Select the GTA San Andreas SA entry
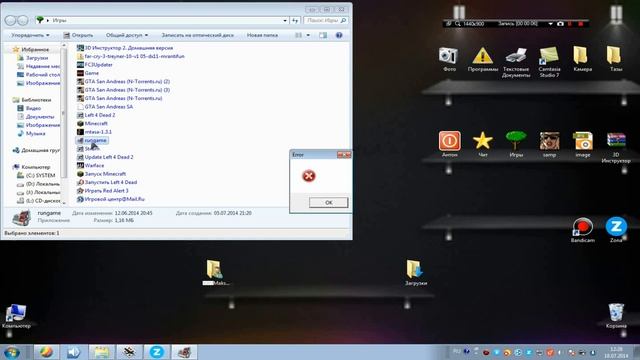 coord(105,107)
